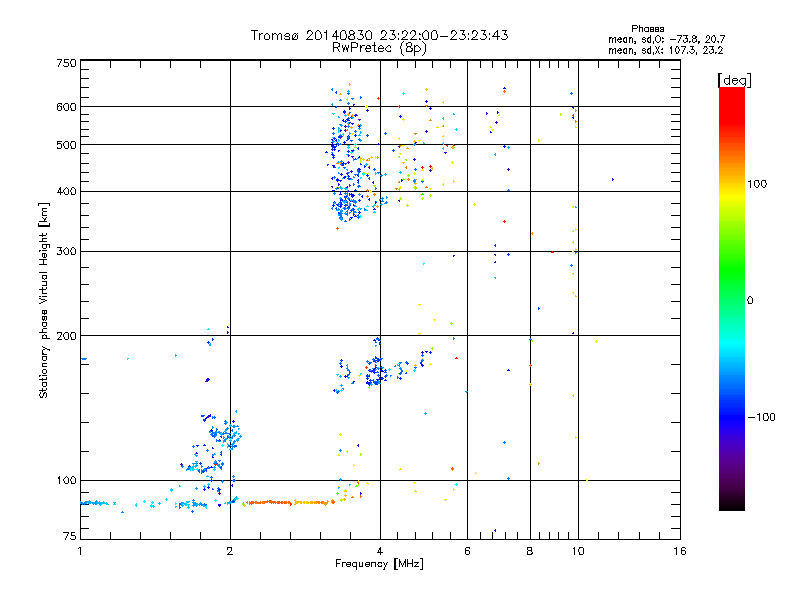Click the x-axis tick label '16'
This screenshot has height=600, width=800.
coord(680,551)
